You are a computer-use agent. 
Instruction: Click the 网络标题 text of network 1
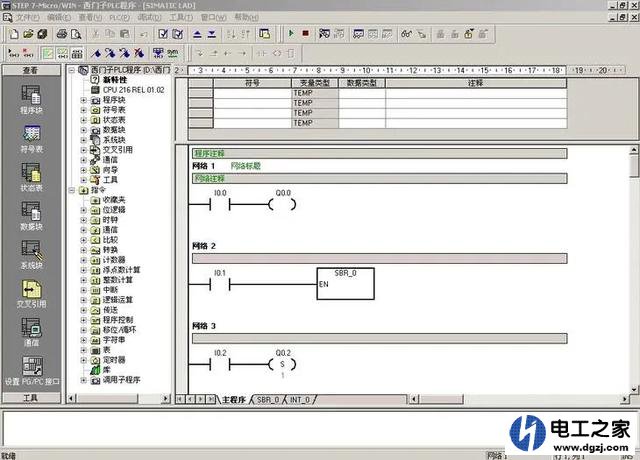coord(245,166)
